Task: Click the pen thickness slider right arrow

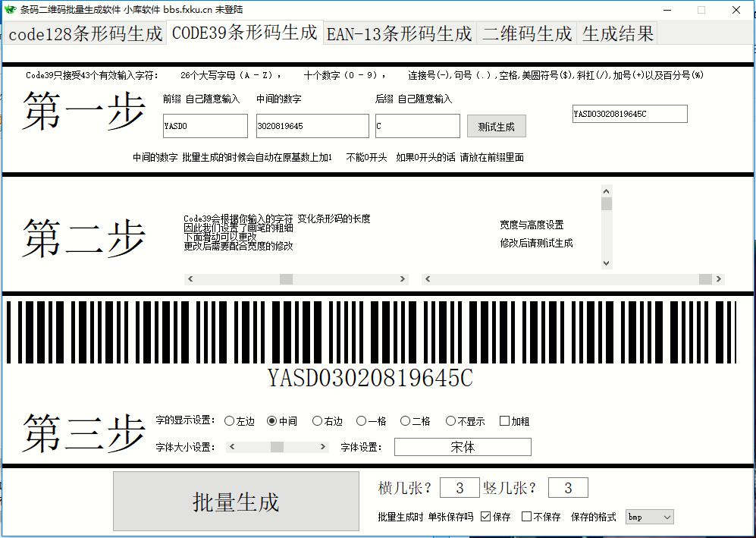Action: tap(402, 279)
